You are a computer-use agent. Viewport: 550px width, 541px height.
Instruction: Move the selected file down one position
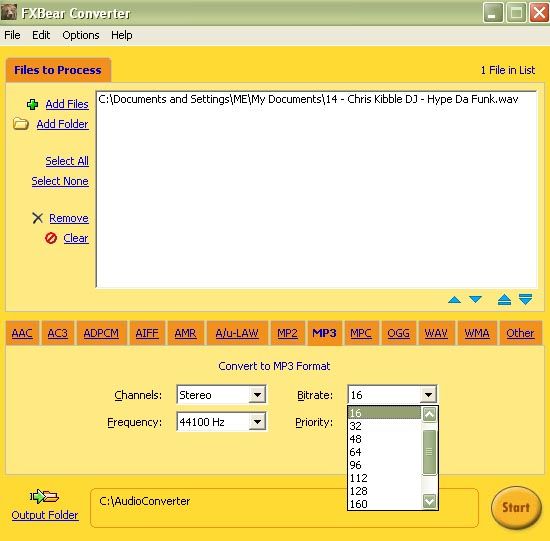coord(476,299)
